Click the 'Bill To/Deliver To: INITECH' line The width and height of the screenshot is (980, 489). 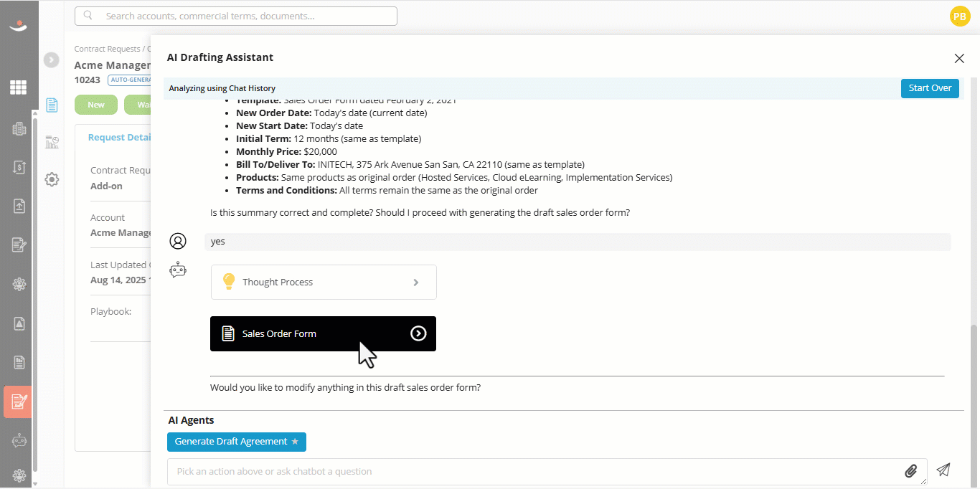click(x=410, y=165)
